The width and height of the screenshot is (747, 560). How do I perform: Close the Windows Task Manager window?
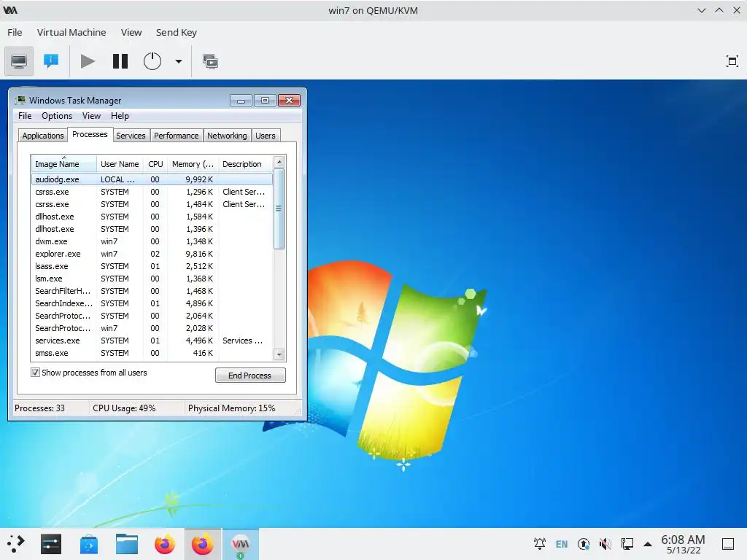289,101
